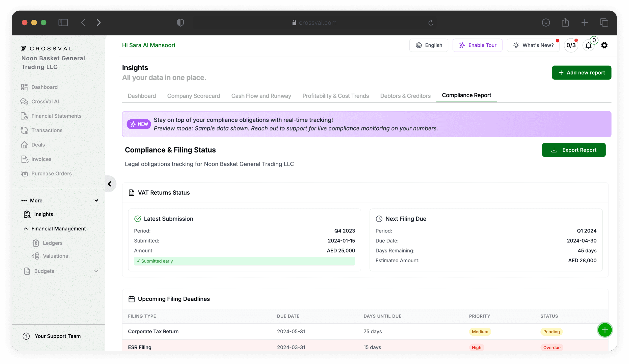This screenshot has width=629, height=364.
Task: Change language from English
Action: 429,45
